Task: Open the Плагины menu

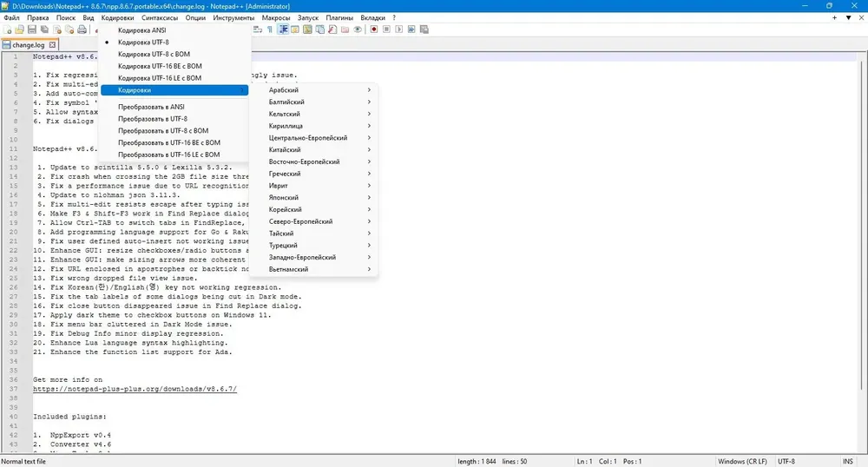Action: [339, 17]
